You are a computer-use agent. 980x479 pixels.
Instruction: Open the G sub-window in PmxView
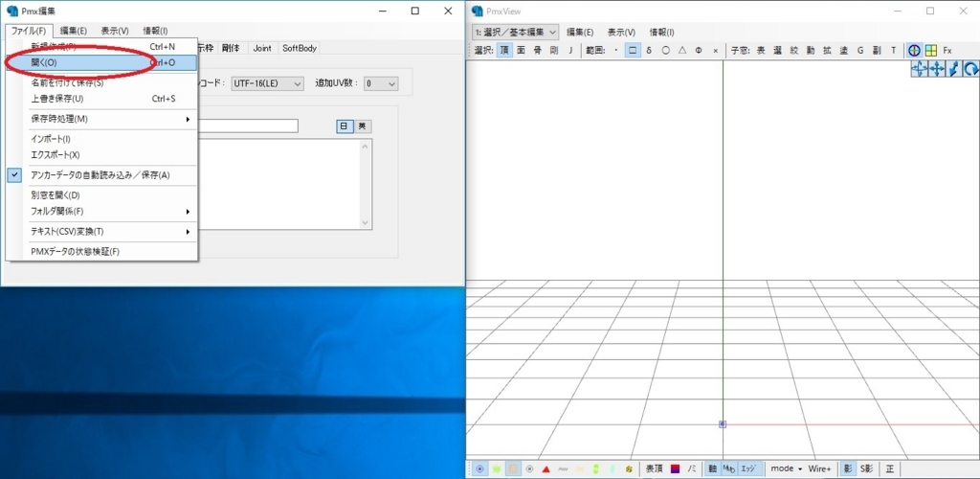(860, 51)
